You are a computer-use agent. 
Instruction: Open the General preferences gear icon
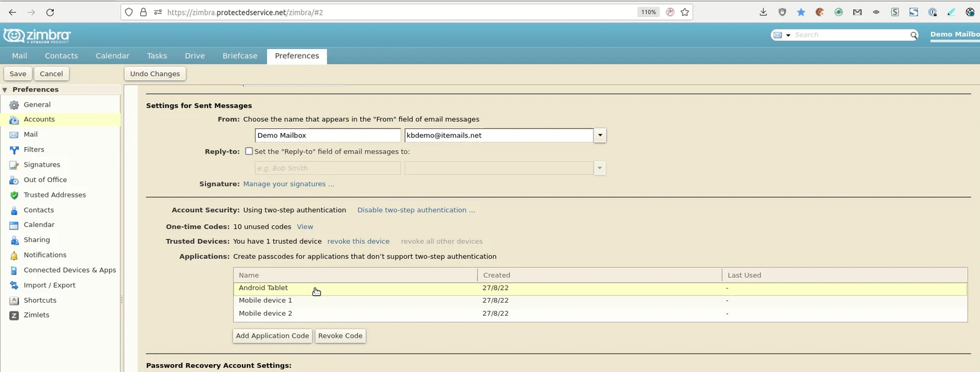click(14, 105)
